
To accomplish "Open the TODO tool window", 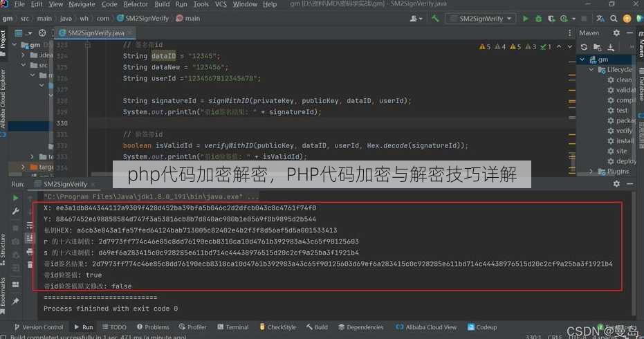I will (x=114, y=327).
